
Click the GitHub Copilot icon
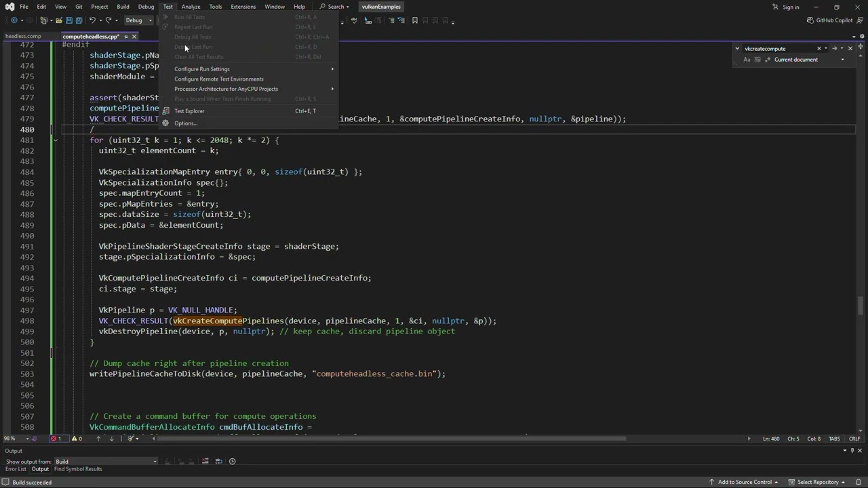click(810, 20)
